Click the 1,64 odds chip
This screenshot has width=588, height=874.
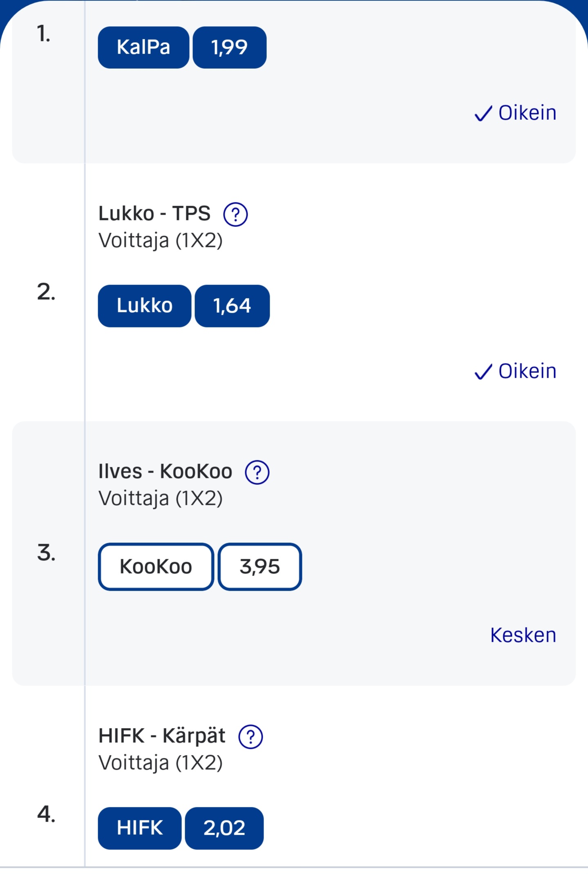(232, 306)
